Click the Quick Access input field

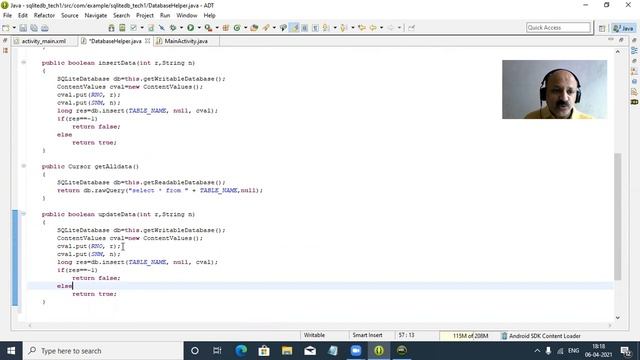(558, 27)
